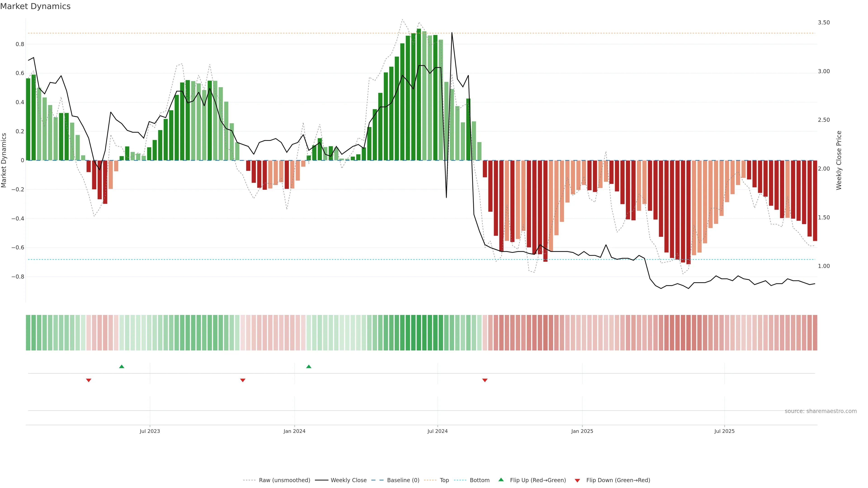Click the Flip Down marker before Jan 2024

[243, 380]
